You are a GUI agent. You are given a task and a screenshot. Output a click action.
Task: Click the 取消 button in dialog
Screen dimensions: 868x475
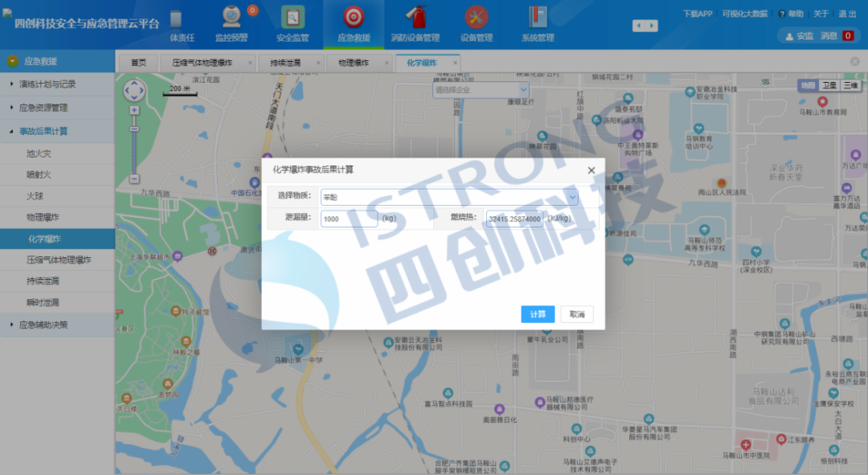(576, 314)
